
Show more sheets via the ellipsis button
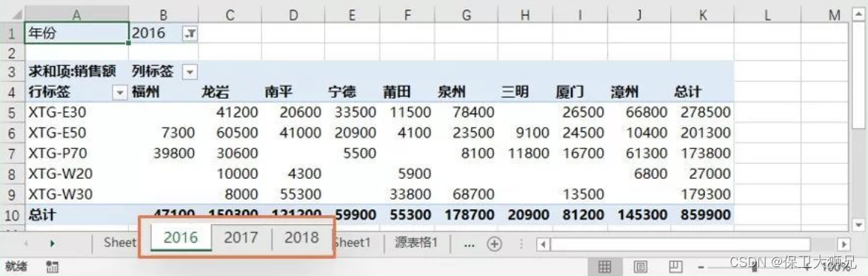(470, 243)
